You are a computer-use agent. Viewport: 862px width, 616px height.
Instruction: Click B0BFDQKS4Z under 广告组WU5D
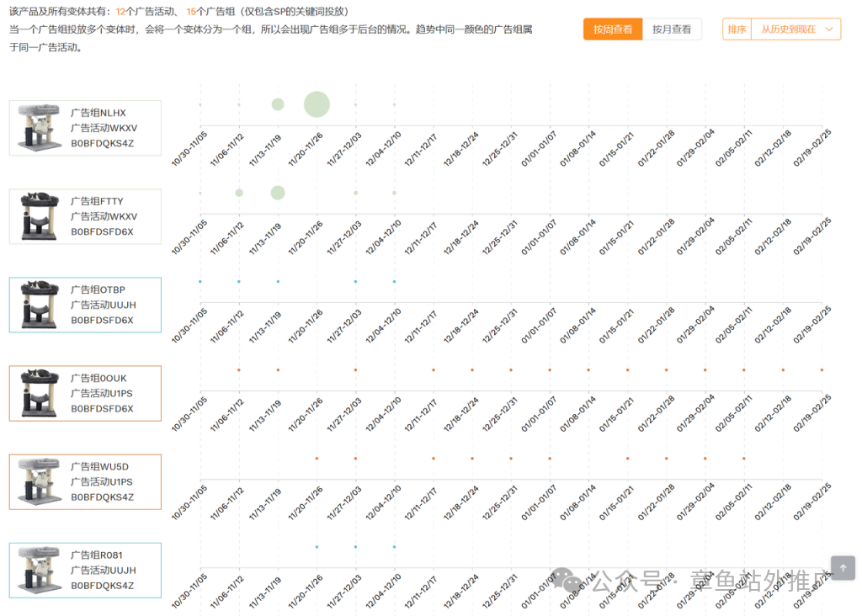(x=102, y=497)
